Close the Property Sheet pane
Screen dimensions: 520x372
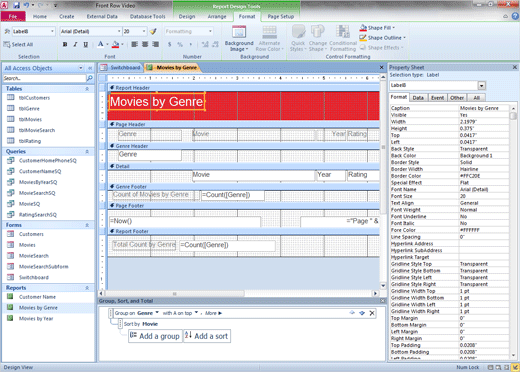tap(515, 67)
